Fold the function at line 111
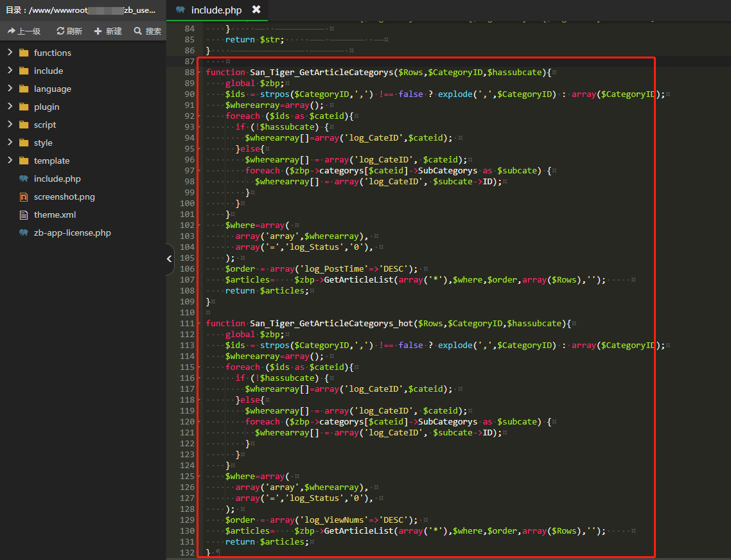This screenshot has height=560, width=731. (x=200, y=324)
